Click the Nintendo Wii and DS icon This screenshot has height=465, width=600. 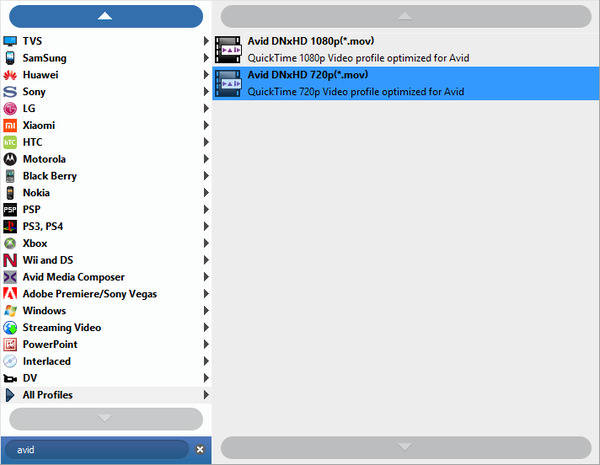(10, 260)
